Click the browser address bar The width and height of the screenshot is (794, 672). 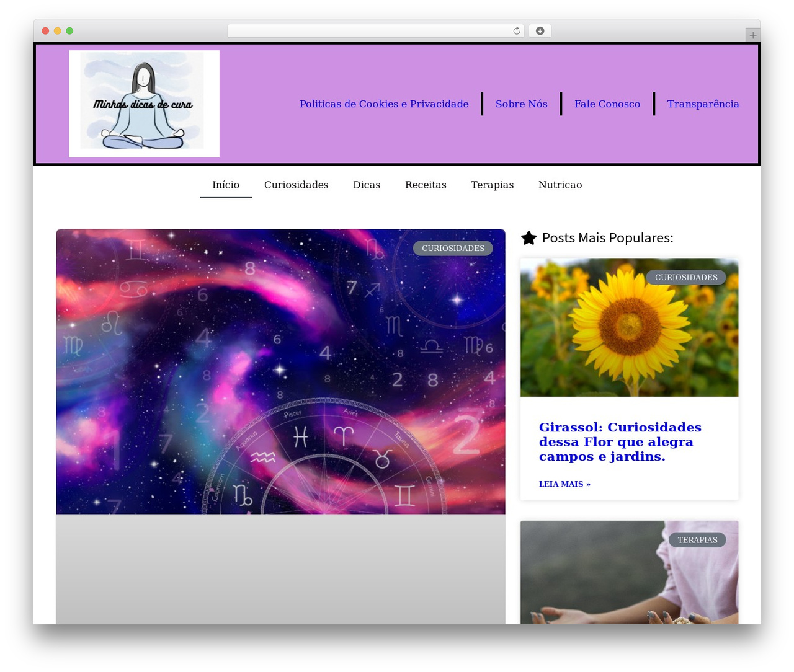(x=375, y=31)
